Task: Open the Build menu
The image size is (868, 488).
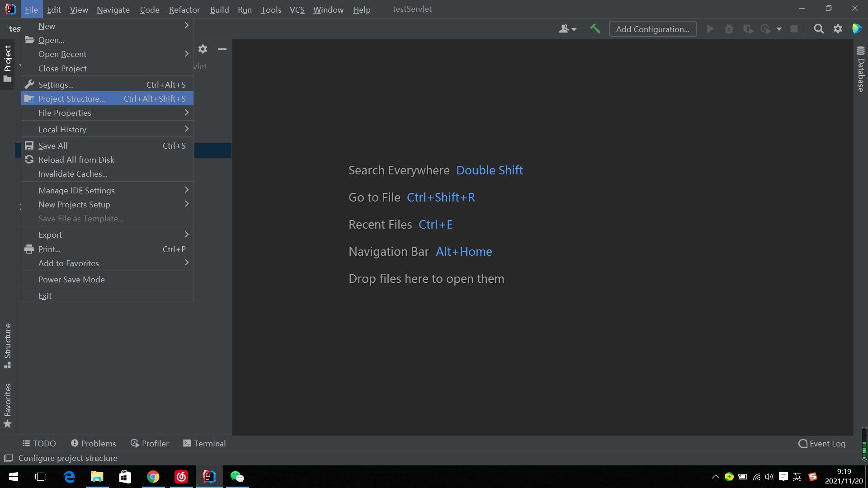Action: (219, 9)
